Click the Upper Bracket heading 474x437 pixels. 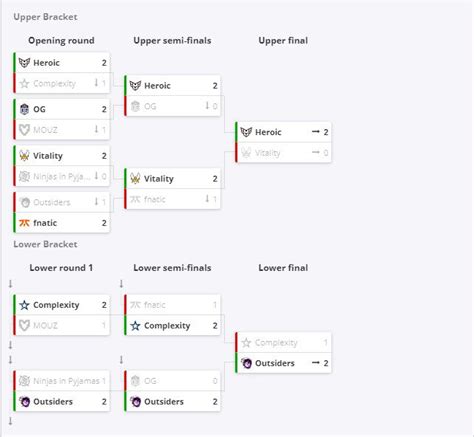tap(45, 17)
